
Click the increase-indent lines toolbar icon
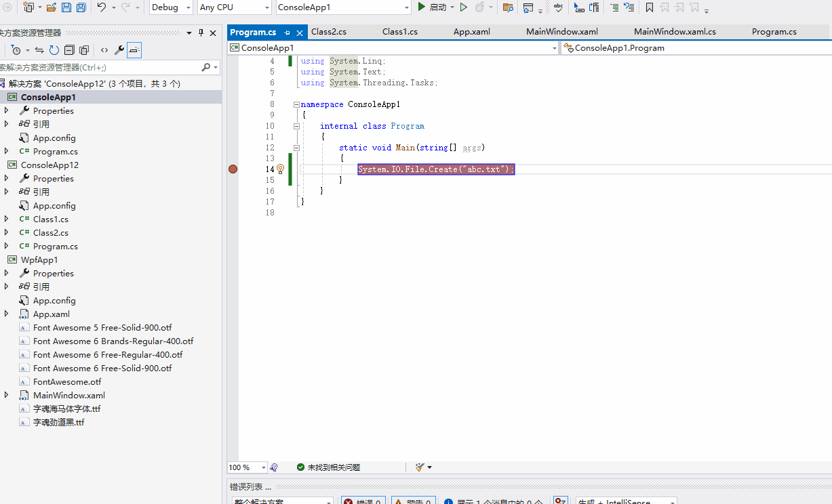pos(614,7)
